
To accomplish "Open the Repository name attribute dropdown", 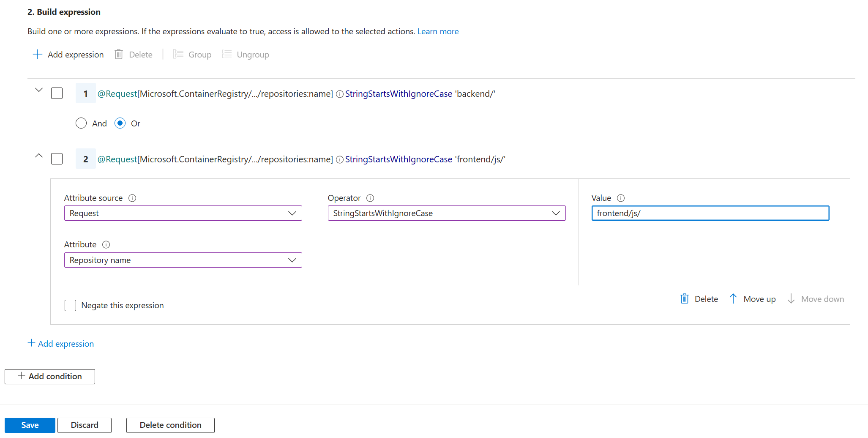I will click(183, 260).
